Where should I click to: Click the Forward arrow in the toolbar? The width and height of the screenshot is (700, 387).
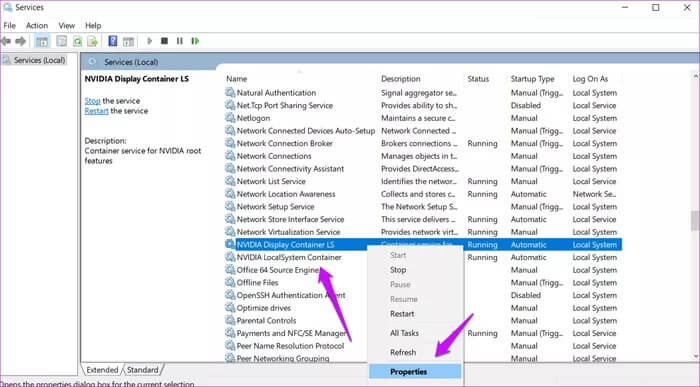tap(21, 42)
